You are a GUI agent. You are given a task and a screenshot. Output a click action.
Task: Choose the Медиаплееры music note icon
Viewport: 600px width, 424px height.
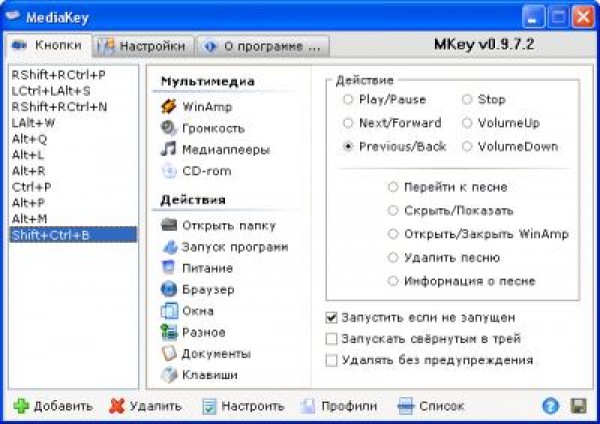tap(169, 149)
